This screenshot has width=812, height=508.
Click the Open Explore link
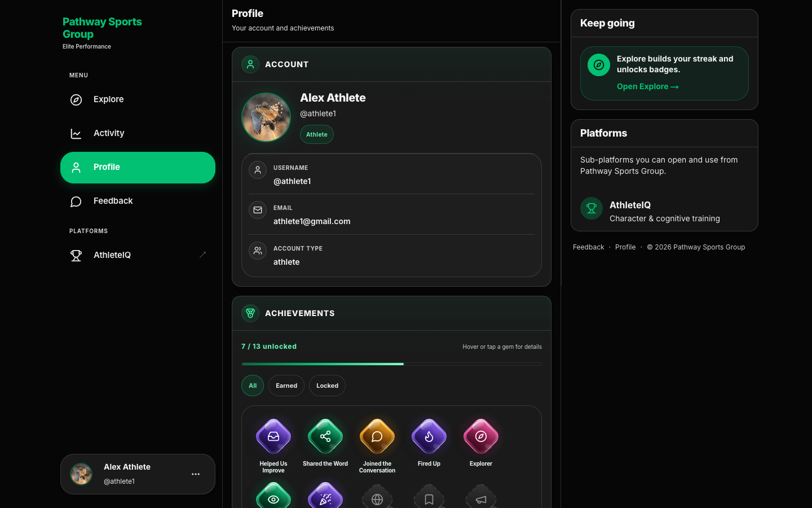[647, 86]
